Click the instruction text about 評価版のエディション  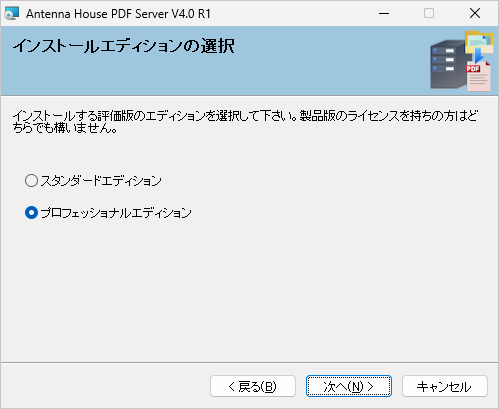tap(245, 122)
